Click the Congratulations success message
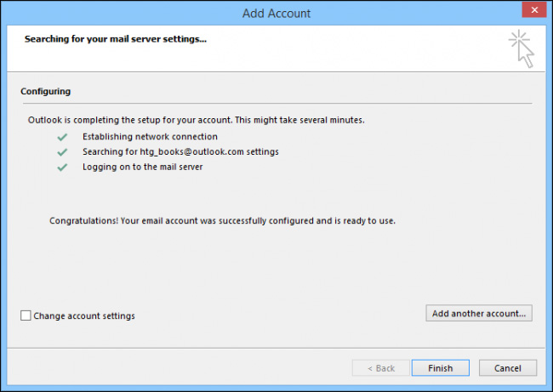Image resolution: width=553 pixels, height=392 pixels. pos(222,220)
